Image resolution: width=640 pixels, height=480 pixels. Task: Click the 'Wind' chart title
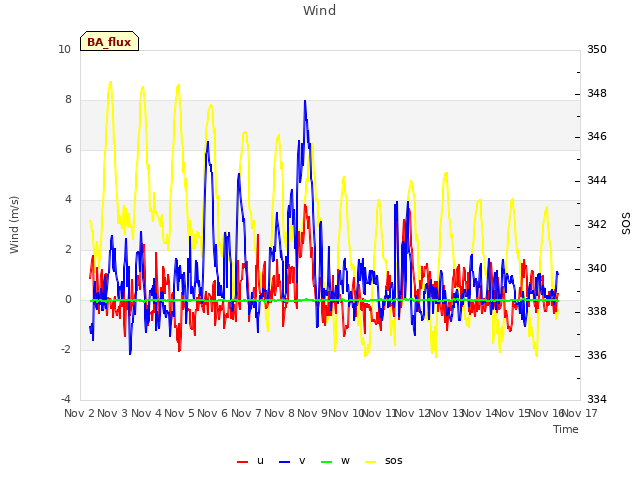pos(320,10)
